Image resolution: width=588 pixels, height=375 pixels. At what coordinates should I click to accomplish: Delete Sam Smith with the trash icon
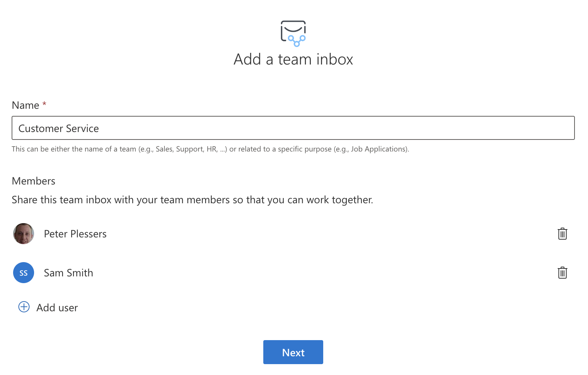[562, 273]
